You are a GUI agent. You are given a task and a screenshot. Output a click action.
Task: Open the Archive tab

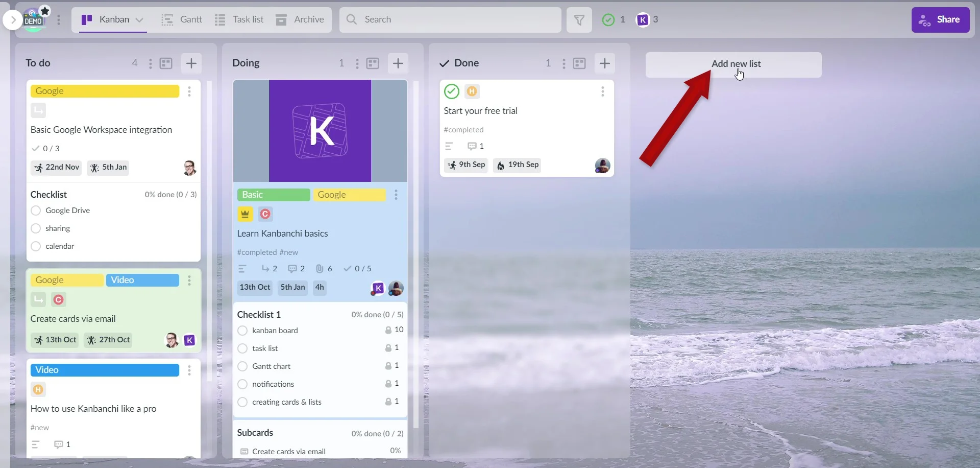(x=300, y=19)
